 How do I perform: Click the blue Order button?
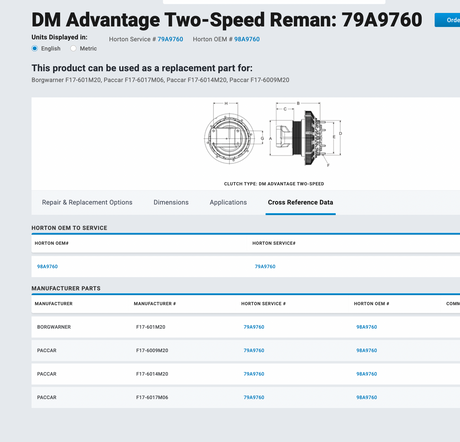point(447,20)
